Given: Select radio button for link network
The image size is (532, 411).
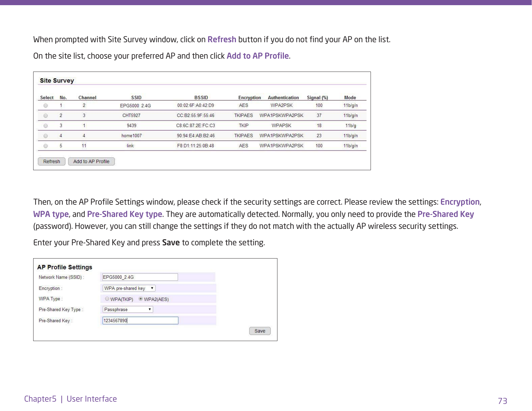Looking at the screenshot, I should click(46, 146).
